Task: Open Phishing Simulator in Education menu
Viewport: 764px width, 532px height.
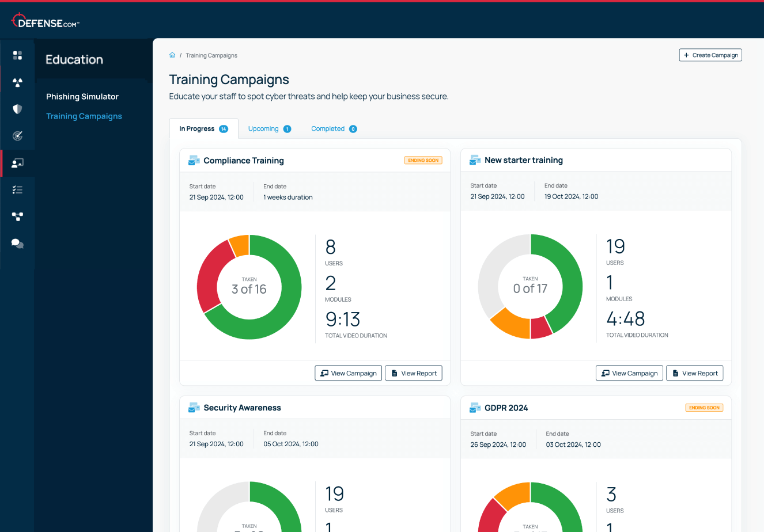Action: 82,97
